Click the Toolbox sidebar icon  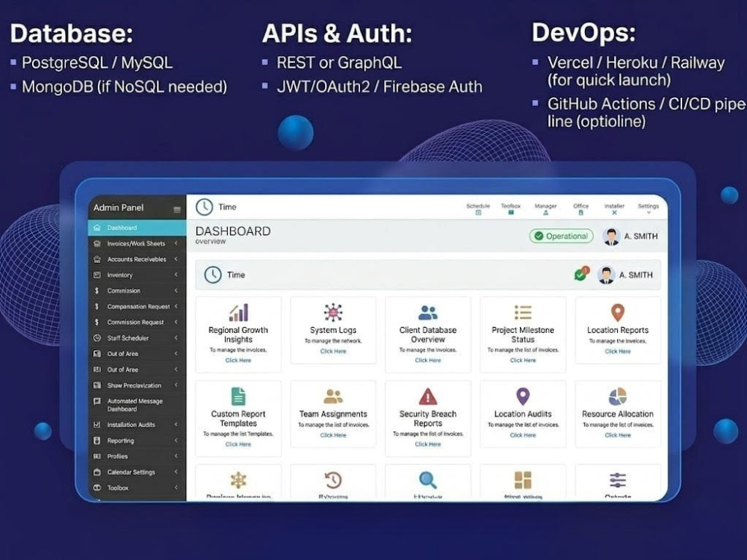coord(97,488)
